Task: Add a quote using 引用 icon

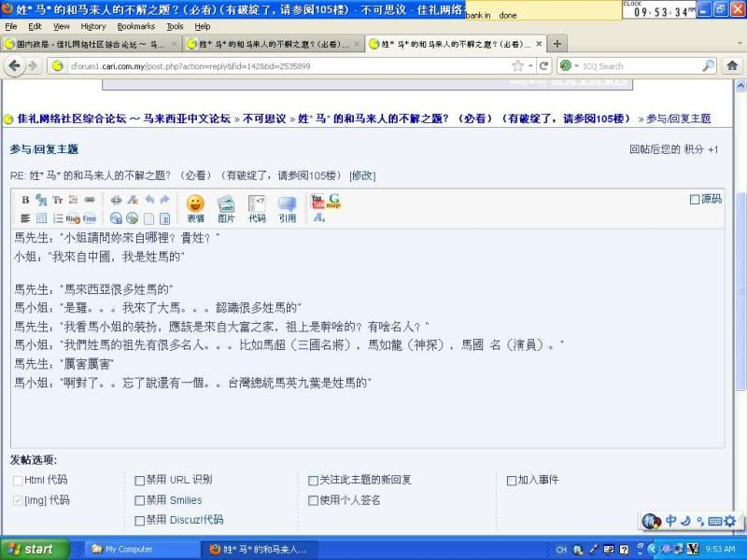Action: [x=287, y=207]
